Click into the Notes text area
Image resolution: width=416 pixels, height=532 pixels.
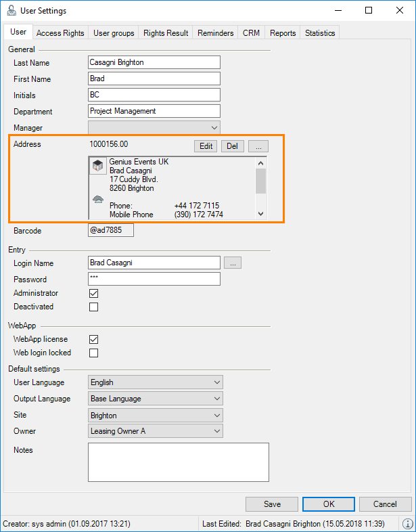coord(179,462)
